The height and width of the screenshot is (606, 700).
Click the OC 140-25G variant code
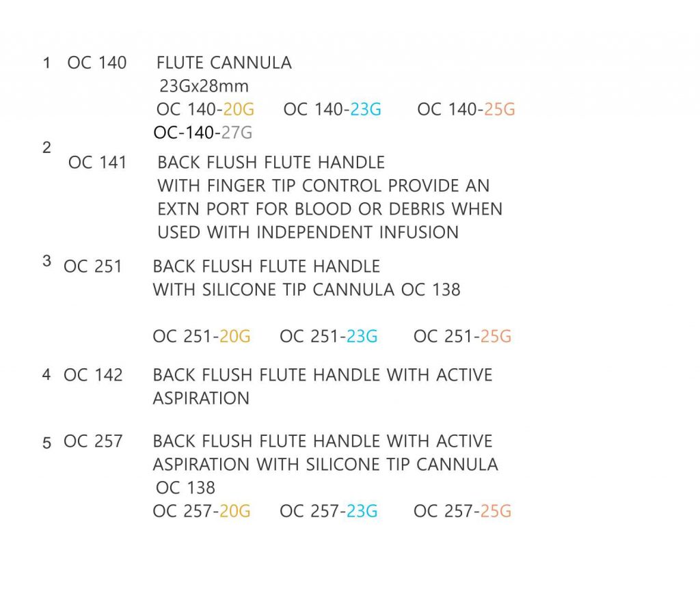click(466, 109)
